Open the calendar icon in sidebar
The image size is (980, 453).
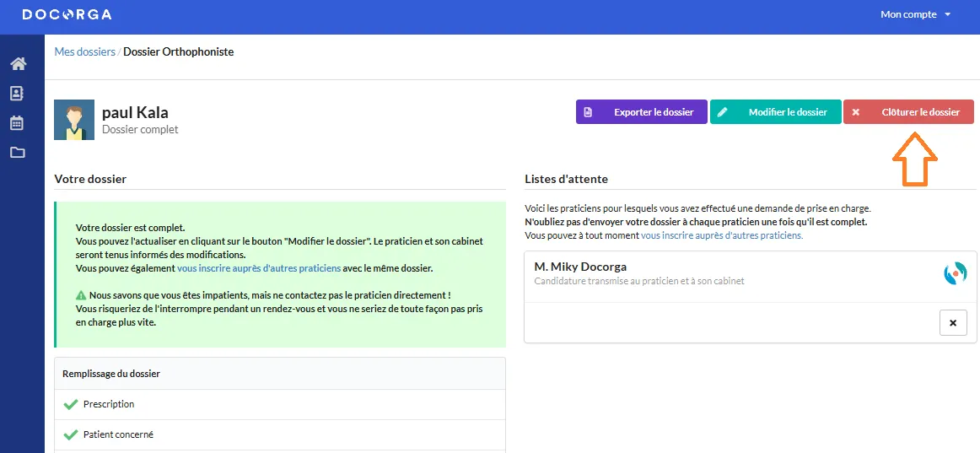pos(18,123)
